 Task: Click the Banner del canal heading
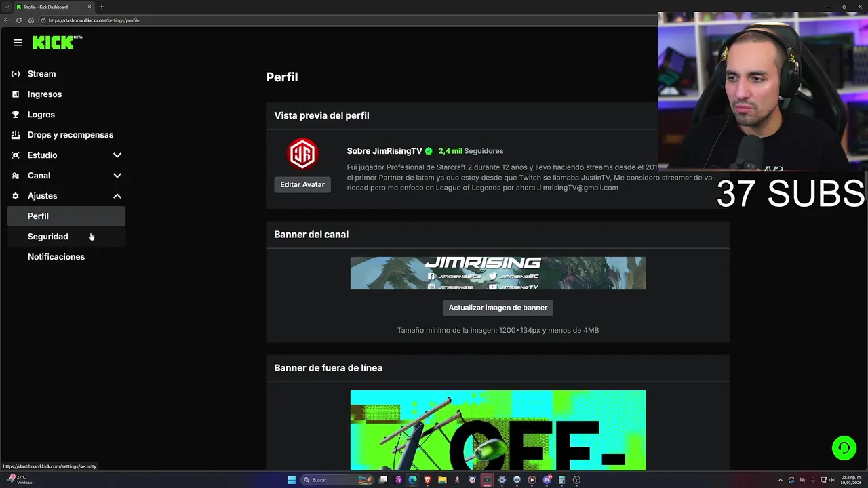pyautogui.click(x=311, y=235)
